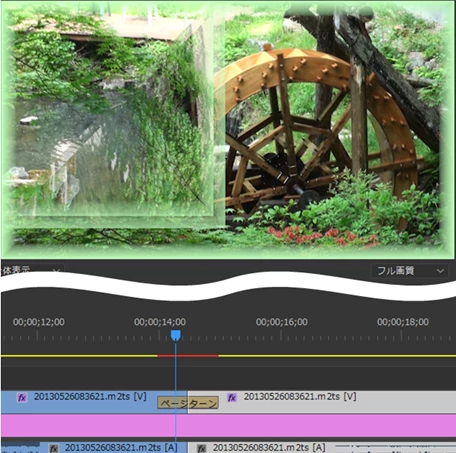Select the gray 20130526083621.m2ts [V] clip
The image size is (456, 453).
tap(322, 402)
